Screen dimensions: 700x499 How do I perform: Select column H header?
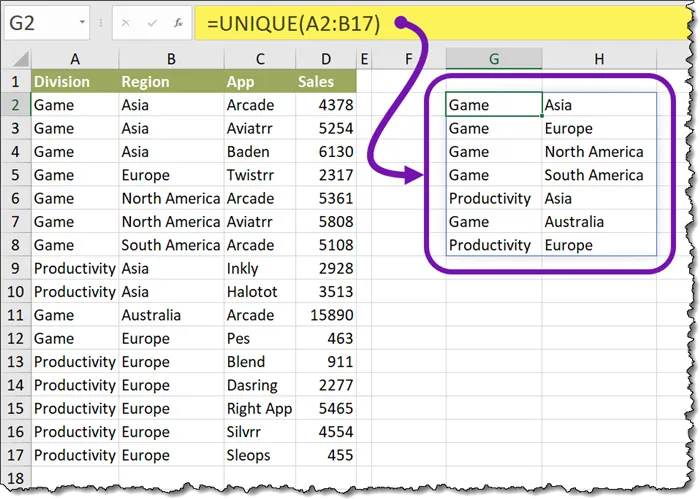(x=599, y=60)
